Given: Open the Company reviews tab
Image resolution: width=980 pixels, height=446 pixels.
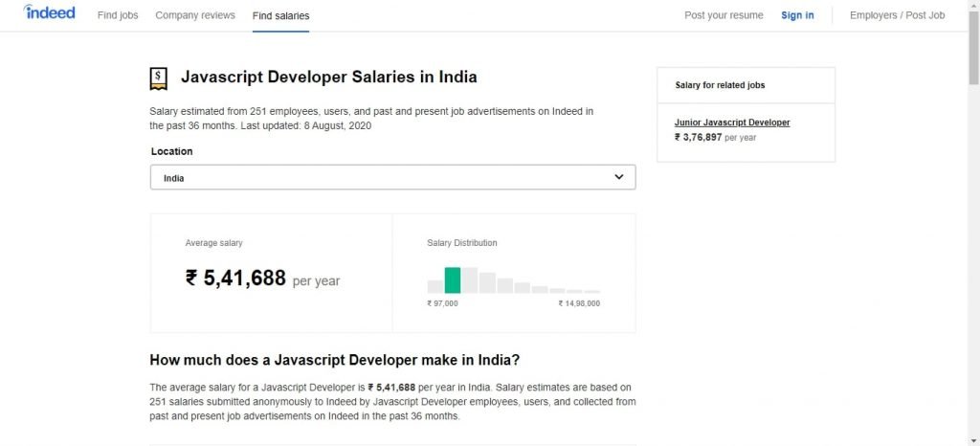Looking at the screenshot, I should tap(195, 15).
